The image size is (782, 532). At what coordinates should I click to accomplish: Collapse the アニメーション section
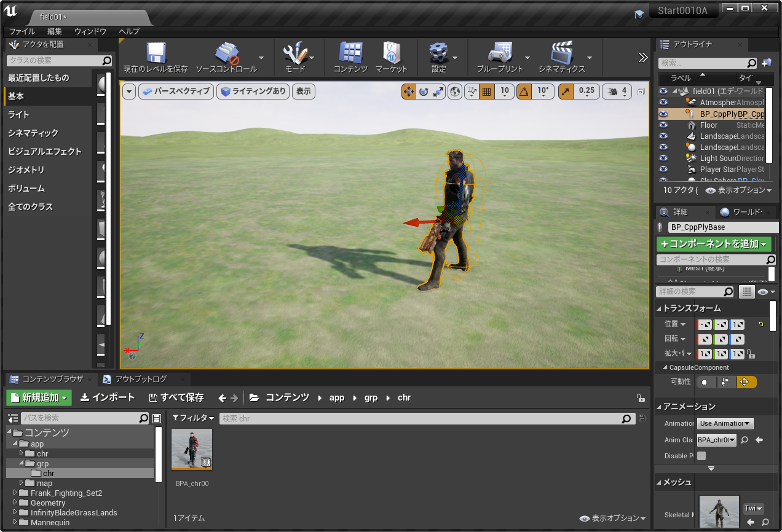tap(660, 407)
